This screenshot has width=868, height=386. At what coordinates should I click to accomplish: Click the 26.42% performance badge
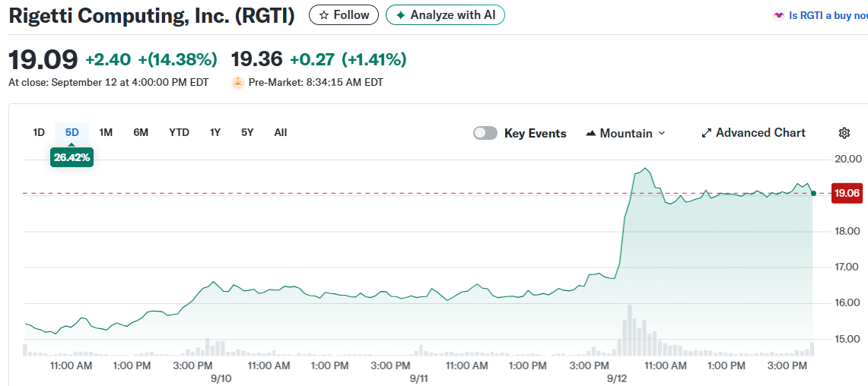pos(72,157)
